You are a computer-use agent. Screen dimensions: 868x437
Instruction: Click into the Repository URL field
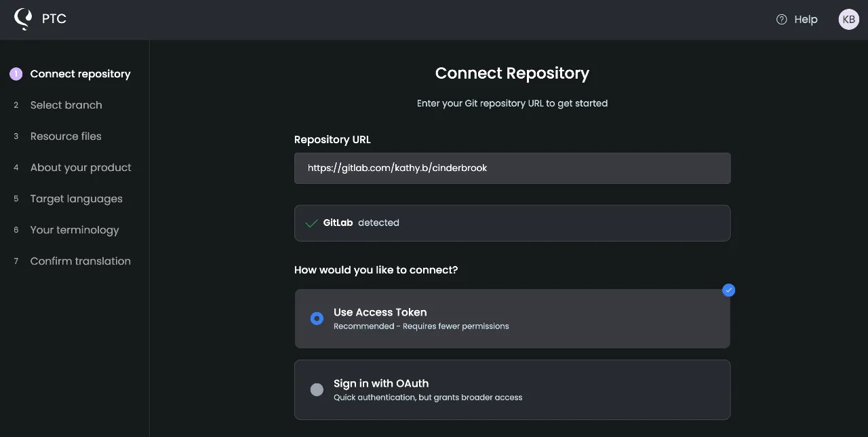point(512,168)
